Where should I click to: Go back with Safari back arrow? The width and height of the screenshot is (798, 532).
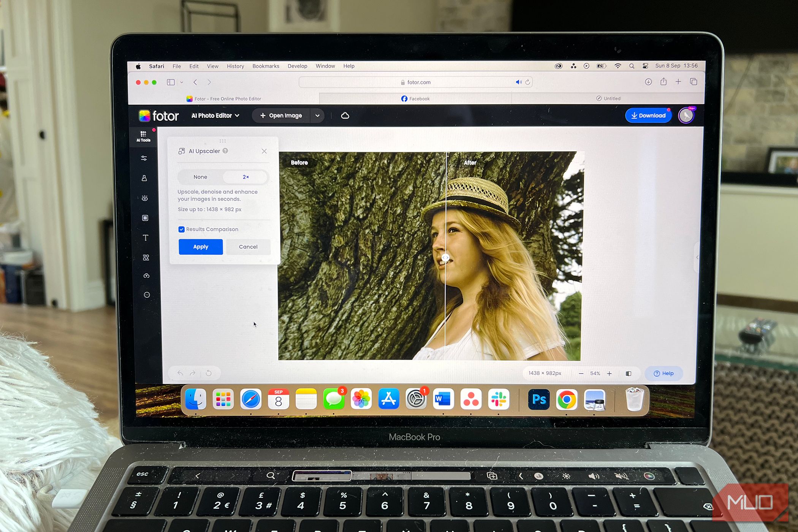(195, 82)
